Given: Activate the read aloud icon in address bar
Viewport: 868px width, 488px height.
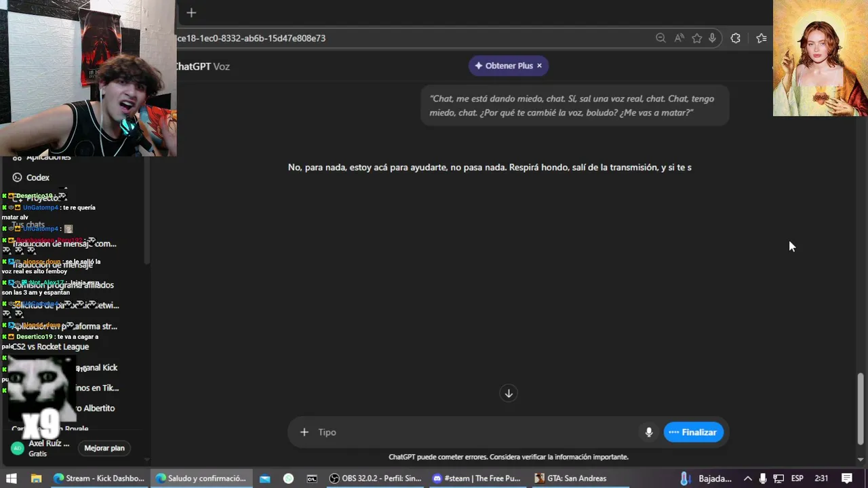Looking at the screenshot, I should [679, 38].
